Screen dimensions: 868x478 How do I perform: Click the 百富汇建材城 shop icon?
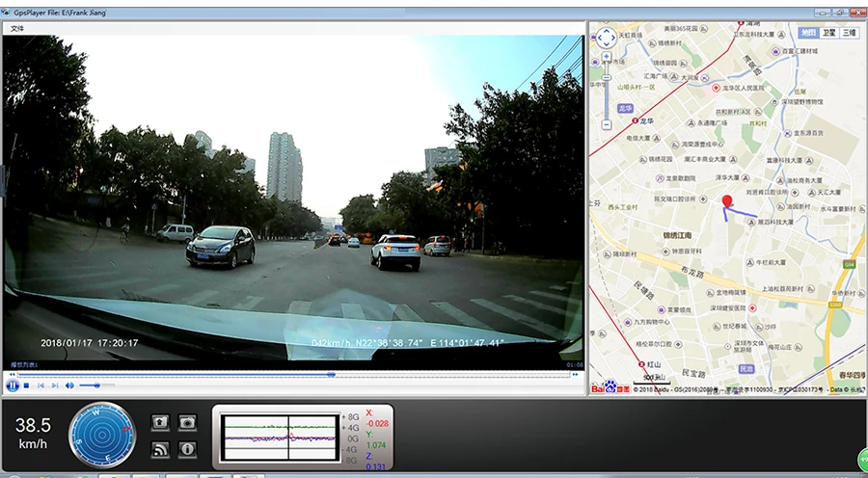[x=775, y=51]
